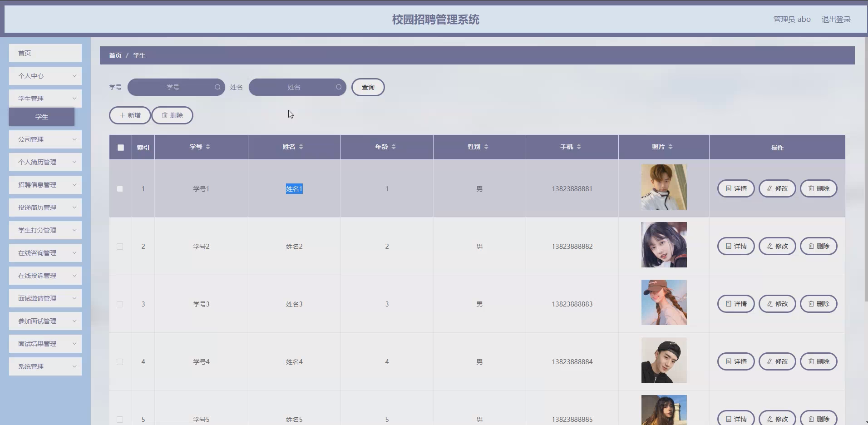The width and height of the screenshot is (868, 425).
Task: Click the highlighted 姓名1 cell
Action: coord(294,189)
